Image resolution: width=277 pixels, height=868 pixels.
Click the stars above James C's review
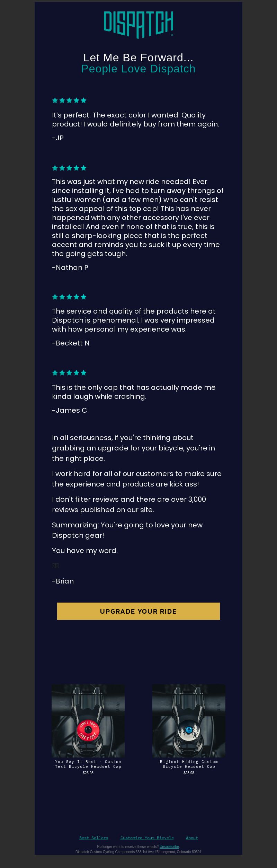pyautogui.click(x=69, y=373)
